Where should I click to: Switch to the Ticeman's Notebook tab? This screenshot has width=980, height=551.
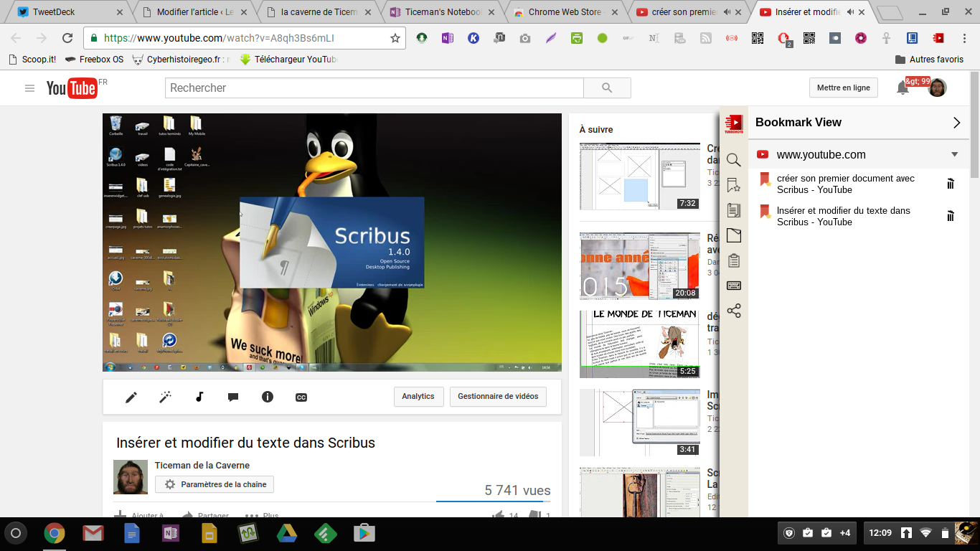(442, 11)
